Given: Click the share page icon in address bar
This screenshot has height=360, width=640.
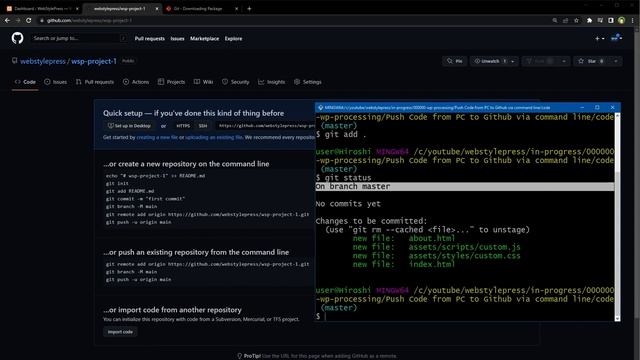Looking at the screenshot, I should [565, 20].
